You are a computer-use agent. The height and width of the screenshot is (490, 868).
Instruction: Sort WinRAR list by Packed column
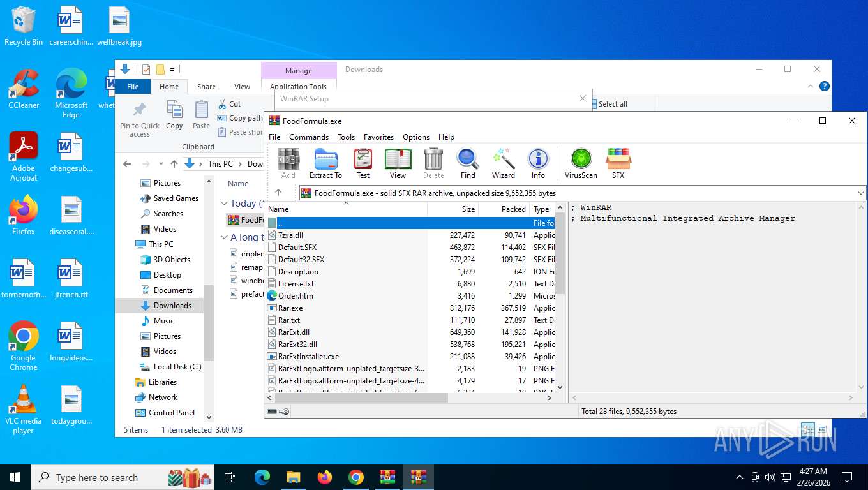pyautogui.click(x=504, y=209)
